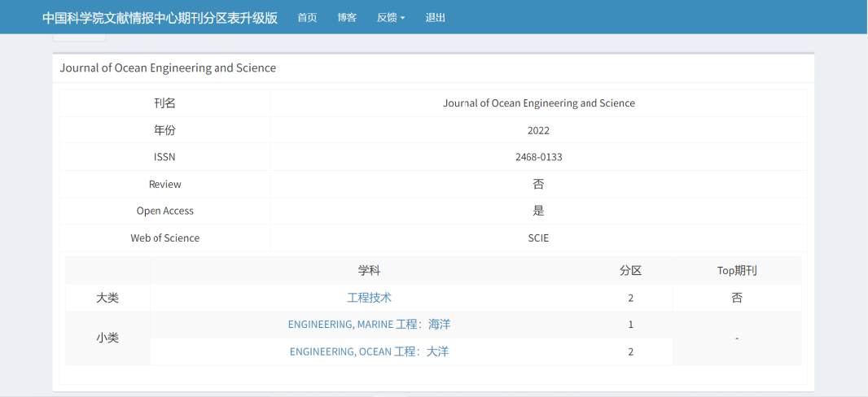Click the Top期刊 column header

pyautogui.click(x=736, y=271)
